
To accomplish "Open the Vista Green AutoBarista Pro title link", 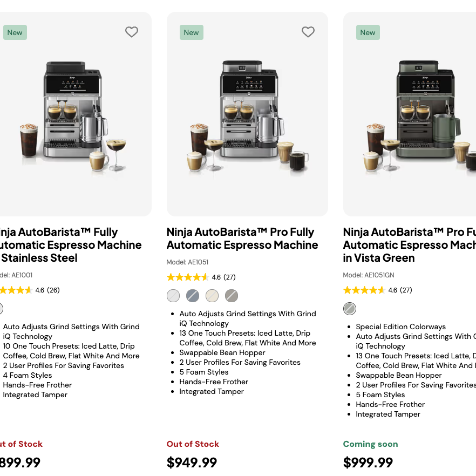I will [x=409, y=245].
